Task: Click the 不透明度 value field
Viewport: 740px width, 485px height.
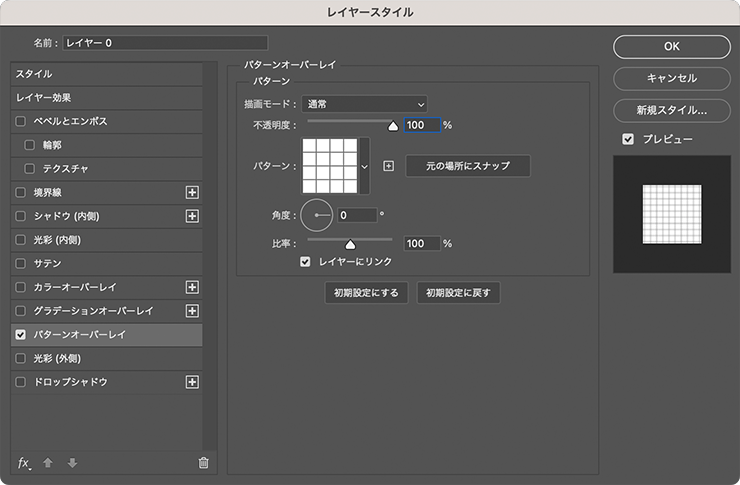Action: (x=422, y=125)
